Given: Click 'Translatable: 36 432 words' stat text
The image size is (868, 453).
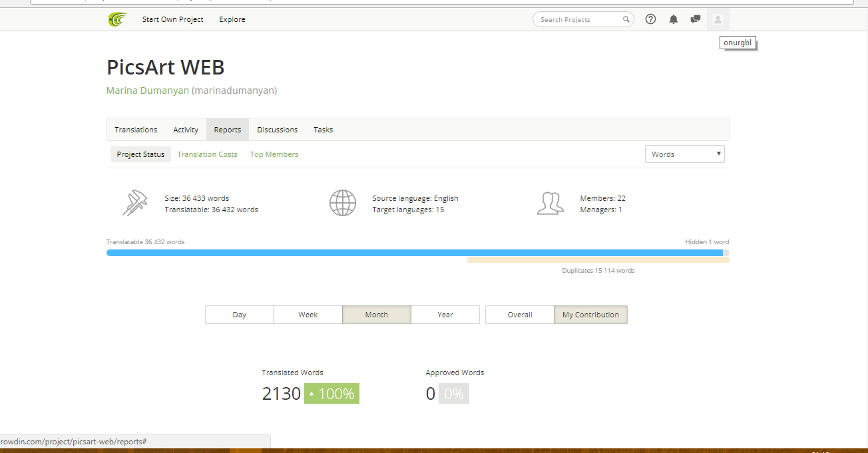Looking at the screenshot, I should tap(212, 210).
